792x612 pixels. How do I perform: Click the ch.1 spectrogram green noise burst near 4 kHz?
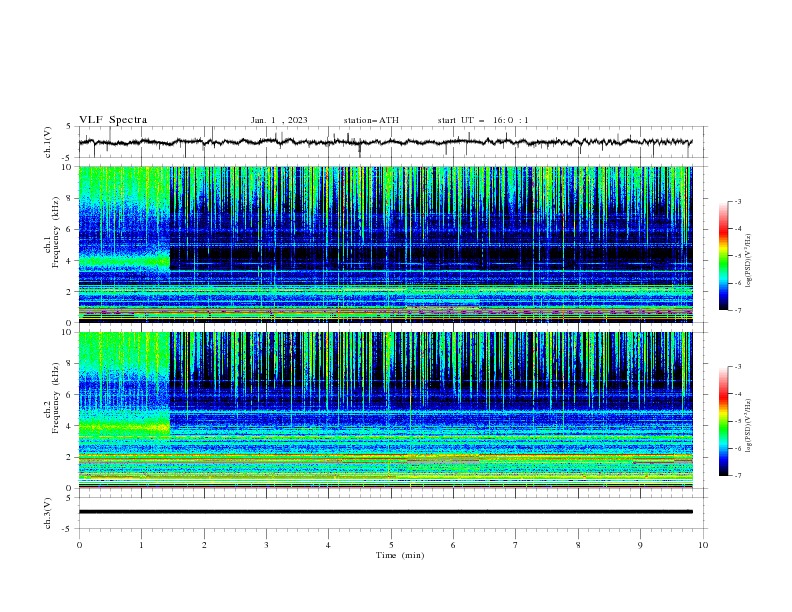tap(124, 261)
